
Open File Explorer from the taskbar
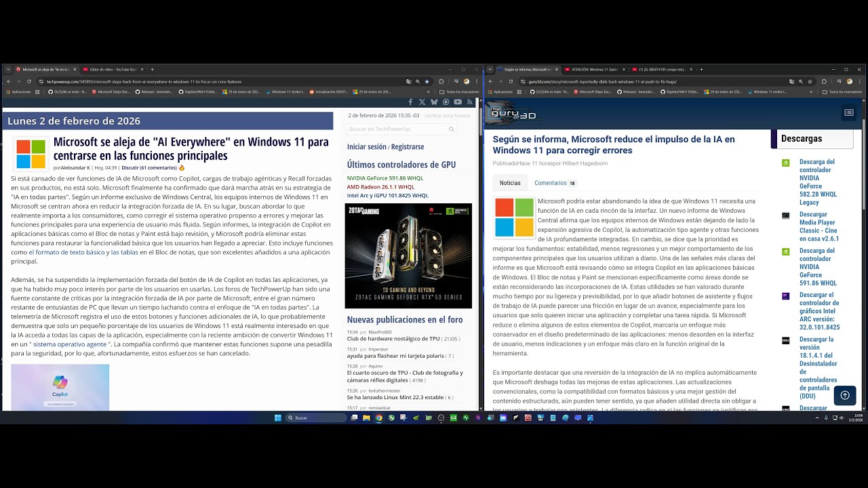tap(366, 418)
